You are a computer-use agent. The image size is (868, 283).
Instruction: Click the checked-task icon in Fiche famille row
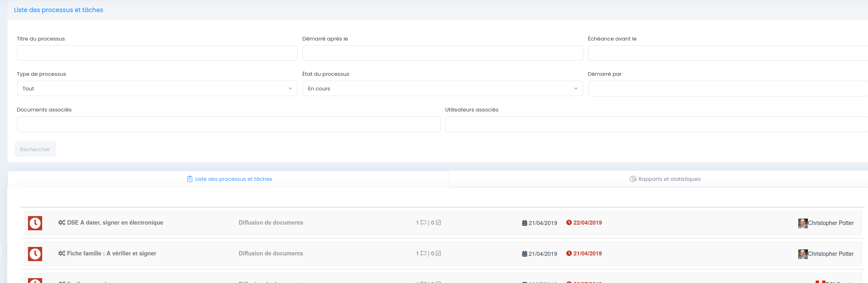[x=438, y=253]
